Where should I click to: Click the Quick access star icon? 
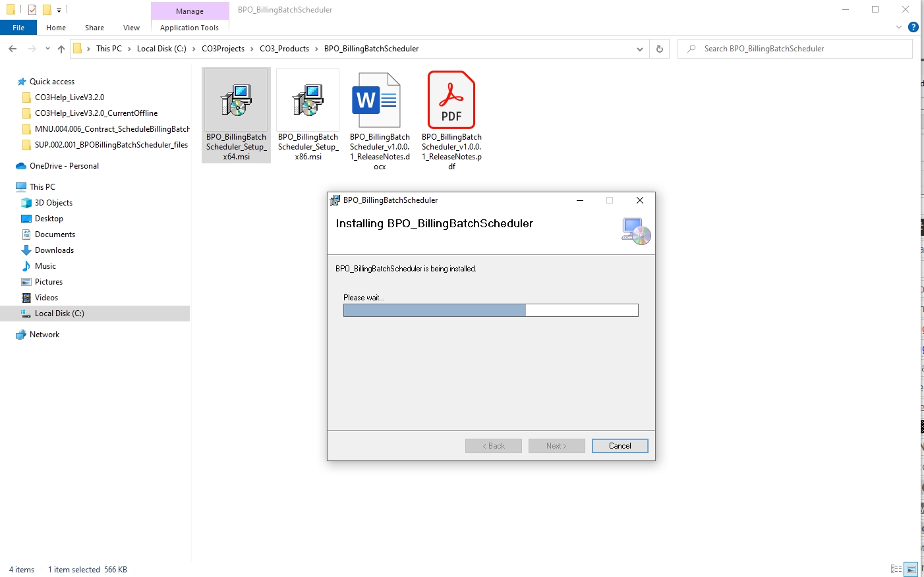click(x=21, y=82)
